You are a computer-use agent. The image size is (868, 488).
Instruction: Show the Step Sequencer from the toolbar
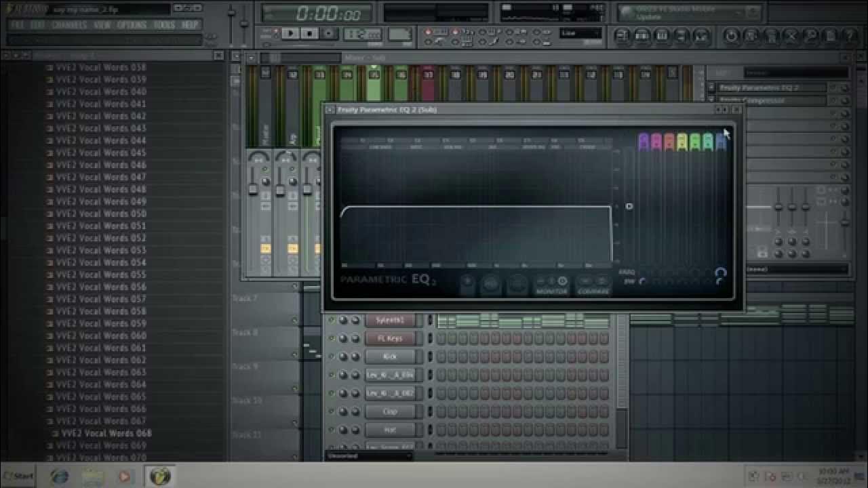643,36
